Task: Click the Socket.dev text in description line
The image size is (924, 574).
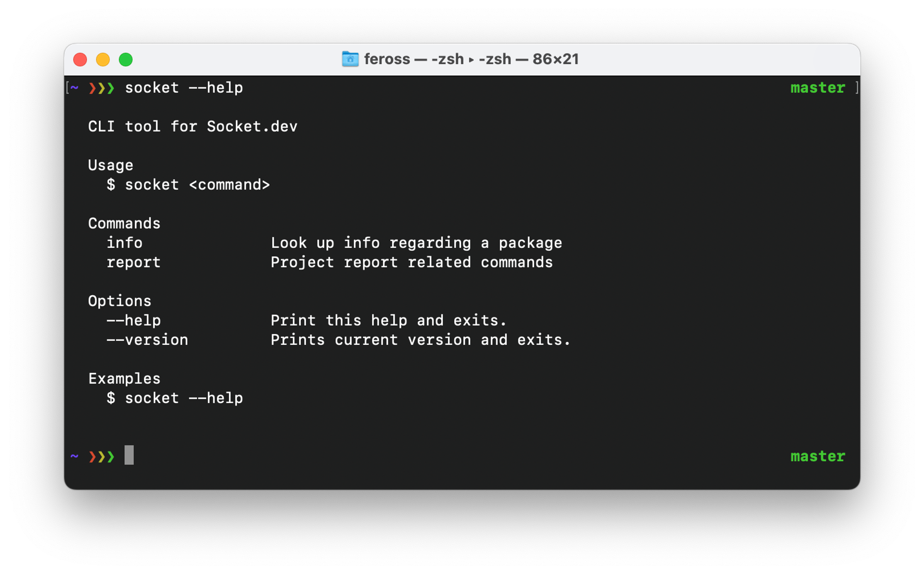Action: pos(252,126)
